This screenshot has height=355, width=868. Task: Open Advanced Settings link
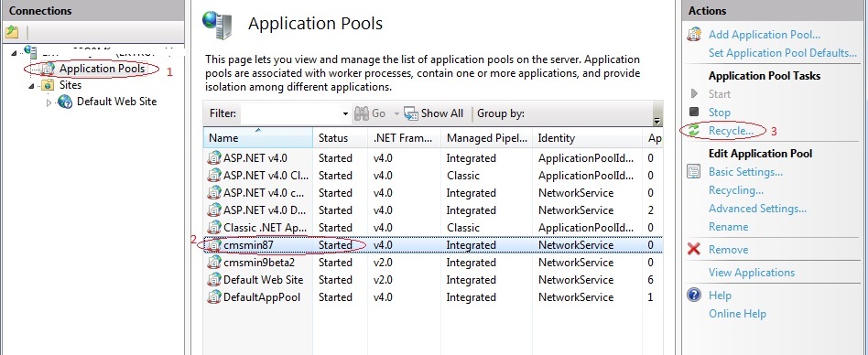tap(757, 209)
